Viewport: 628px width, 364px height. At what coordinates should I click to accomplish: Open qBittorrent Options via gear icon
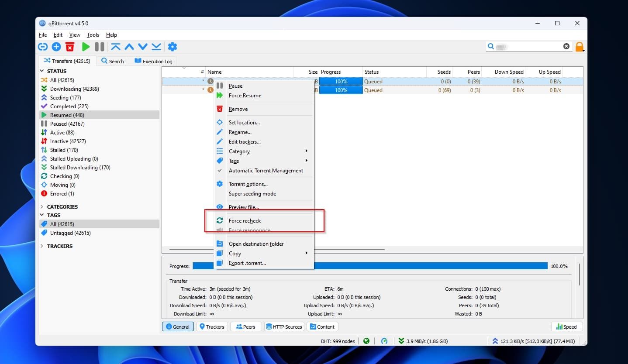coord(173,46)
